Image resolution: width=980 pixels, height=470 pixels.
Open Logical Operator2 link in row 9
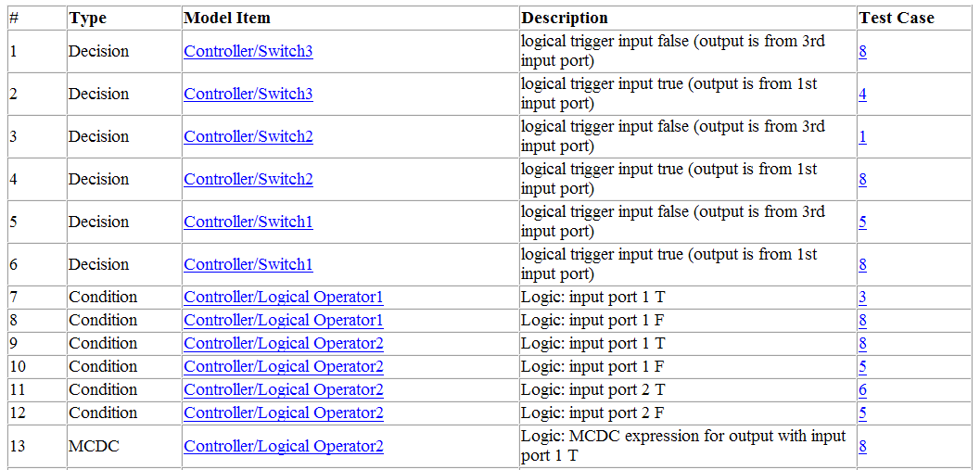pyautogui.click(x=283, y=343)
